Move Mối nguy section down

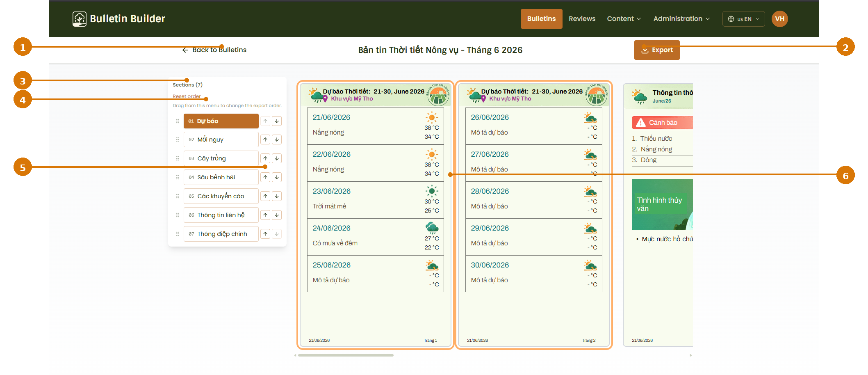pos(277,139)
